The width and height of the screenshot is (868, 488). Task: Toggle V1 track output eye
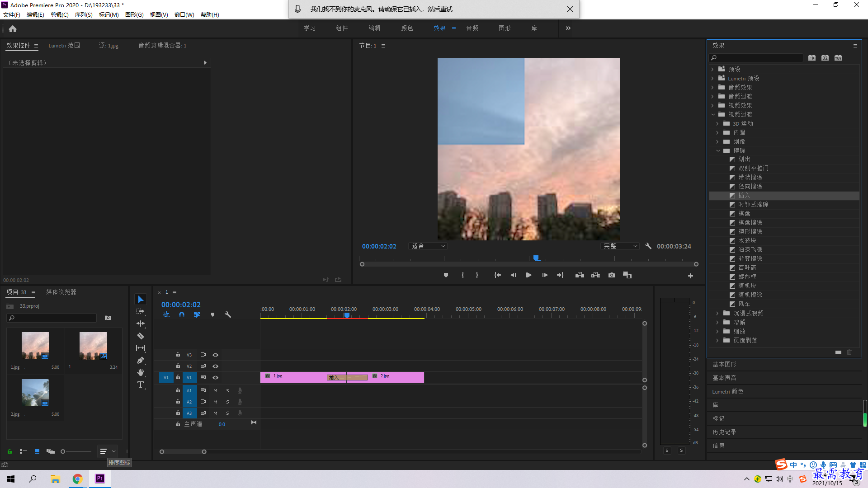pyautogui.click(x=215, y=377)
